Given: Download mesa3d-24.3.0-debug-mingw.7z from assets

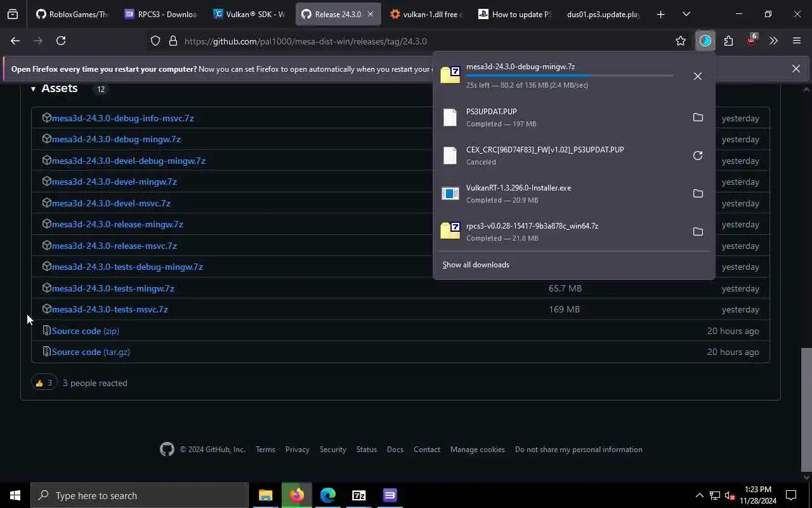Looking at the screenshot, I should coord(116,139).
